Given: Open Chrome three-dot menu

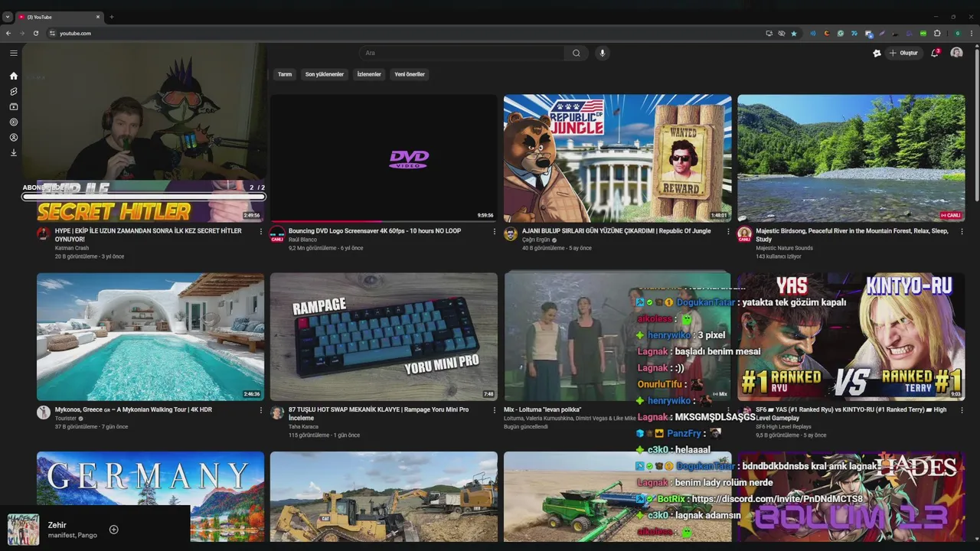Looking at the screenshot, I should tap(971, 33).
